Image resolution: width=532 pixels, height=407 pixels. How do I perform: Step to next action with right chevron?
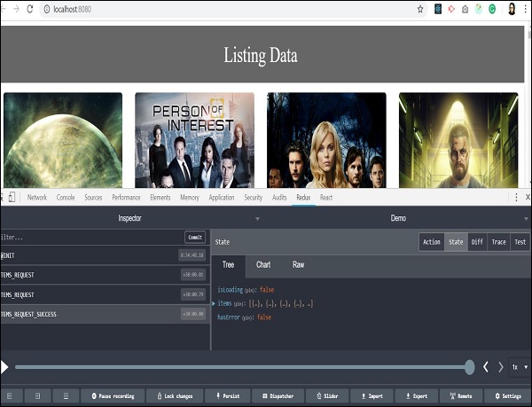tap(501, 367)
